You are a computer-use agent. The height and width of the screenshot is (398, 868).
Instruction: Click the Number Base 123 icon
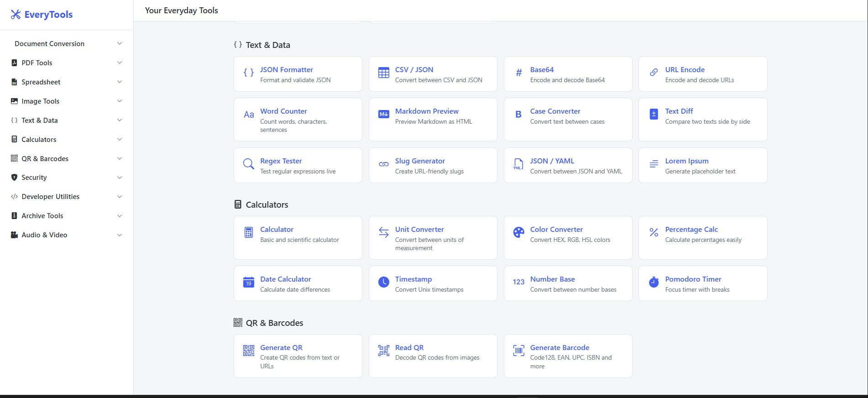tap(519, 282)
